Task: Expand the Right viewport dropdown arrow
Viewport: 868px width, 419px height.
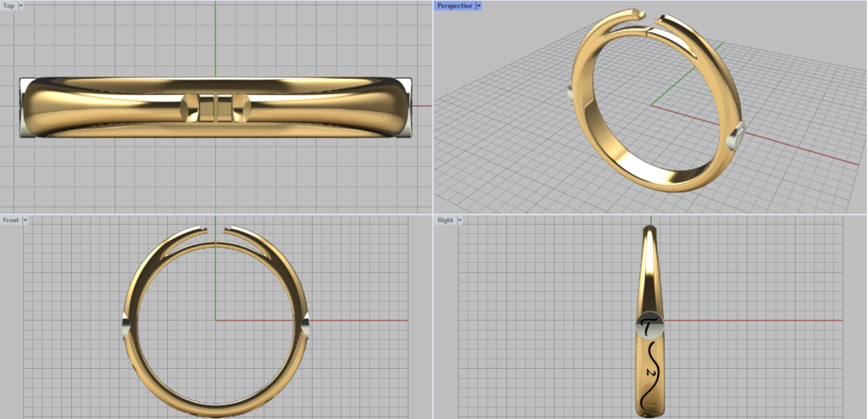Action: 460,221
